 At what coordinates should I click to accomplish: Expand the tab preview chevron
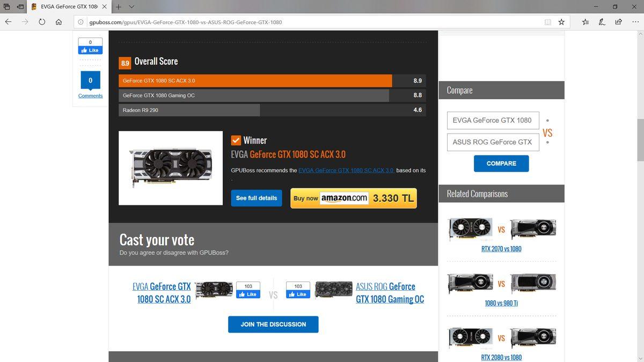131,6
